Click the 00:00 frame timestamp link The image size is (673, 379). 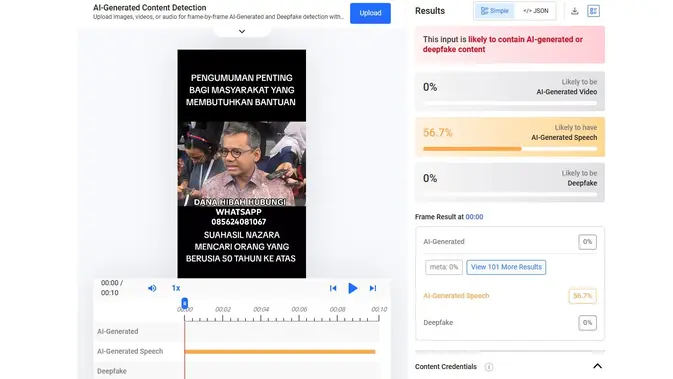tap(474, 217)
